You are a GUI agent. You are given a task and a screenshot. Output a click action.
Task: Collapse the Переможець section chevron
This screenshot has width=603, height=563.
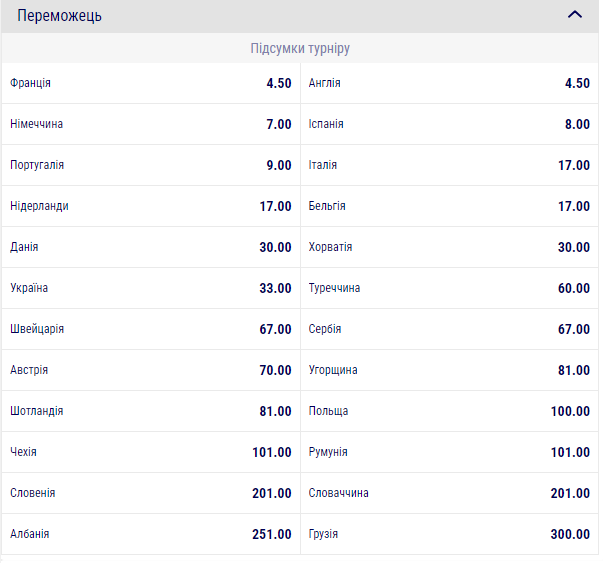[x=574, y=15]
